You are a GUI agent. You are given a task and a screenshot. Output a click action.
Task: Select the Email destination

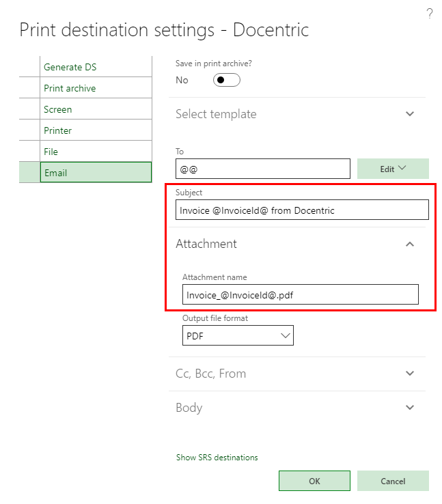56,173
